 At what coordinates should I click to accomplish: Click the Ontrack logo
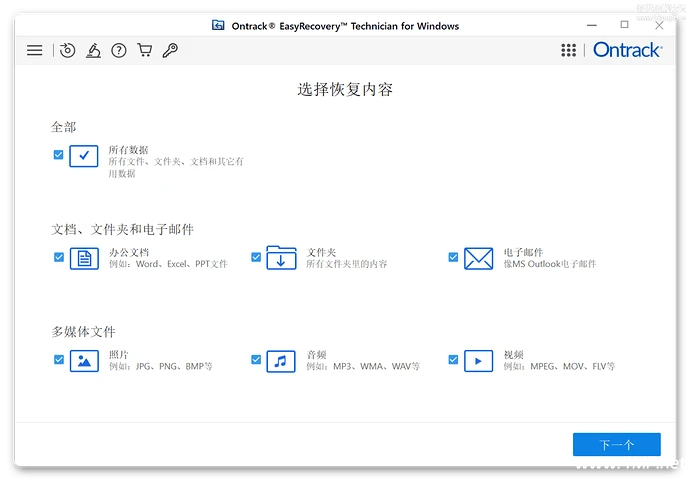627,50
